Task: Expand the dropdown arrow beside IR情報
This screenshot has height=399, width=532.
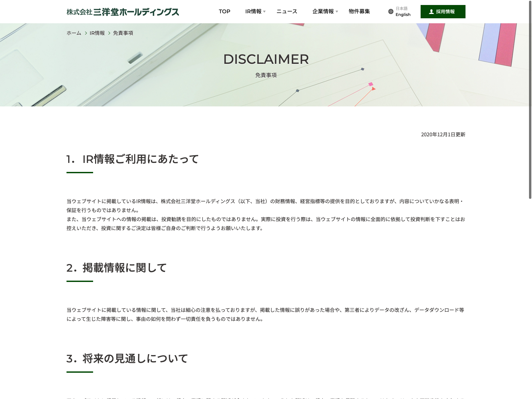Action: point(265,12)
